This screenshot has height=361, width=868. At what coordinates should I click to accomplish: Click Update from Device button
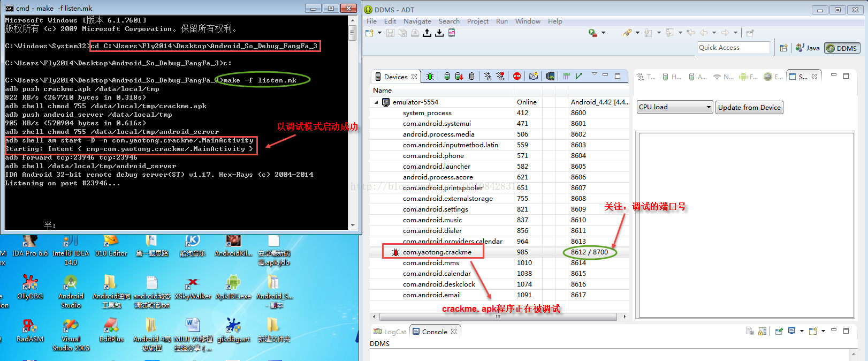coord(749,107)
